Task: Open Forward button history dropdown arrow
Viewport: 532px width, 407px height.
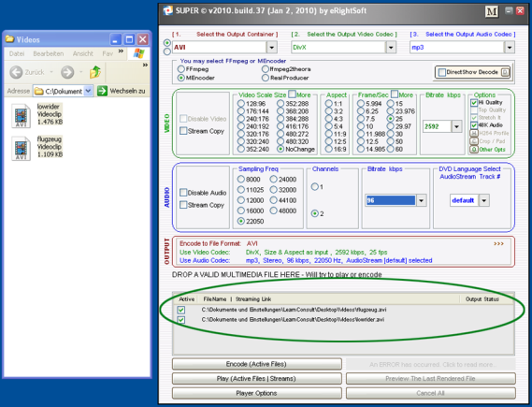Action: (80, 72)
